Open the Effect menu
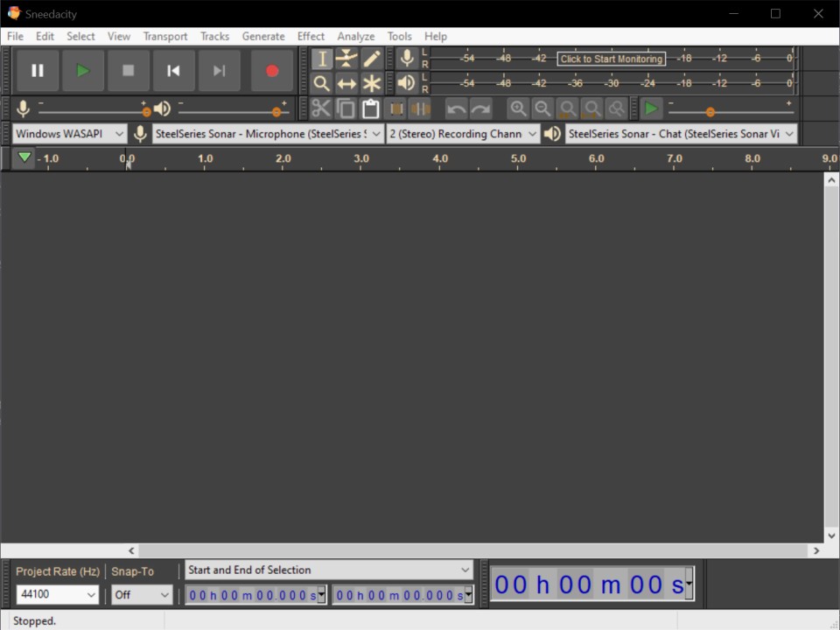The image size is (840, 630). (x=311, y=37)
